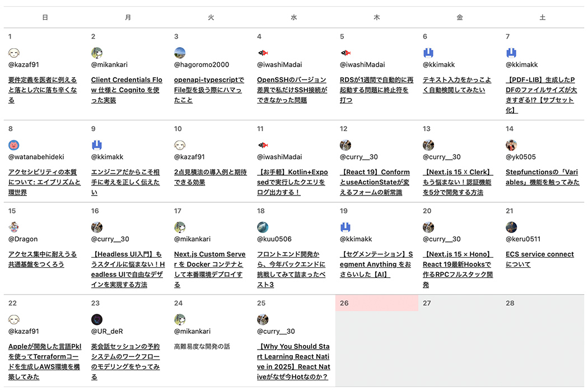Viewport: 588px width, 391px height.
Task: Click Dragon avatar on day 15
Action: click(x=14, y=227)
